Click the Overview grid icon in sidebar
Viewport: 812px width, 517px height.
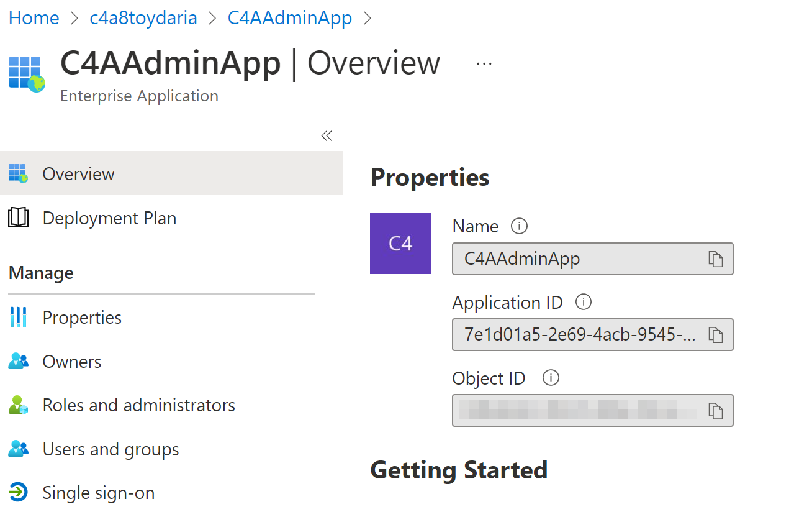coord(19,173)
